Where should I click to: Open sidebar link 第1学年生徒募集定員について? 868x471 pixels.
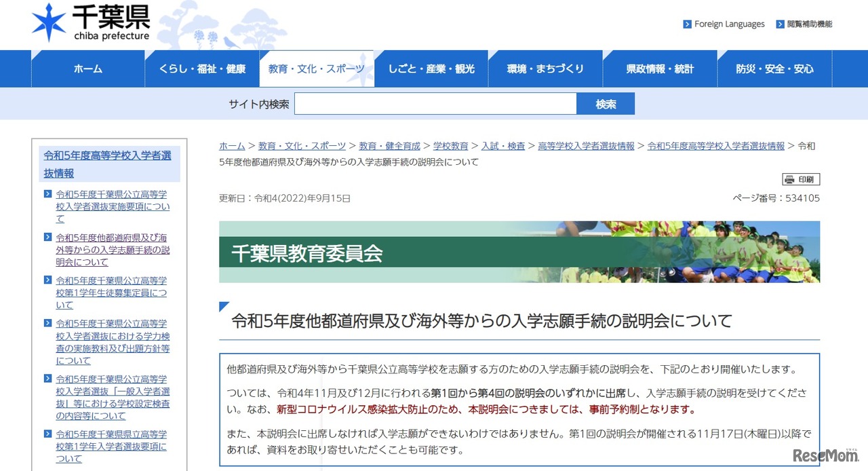pyautogui.click(x=111, y=293)
